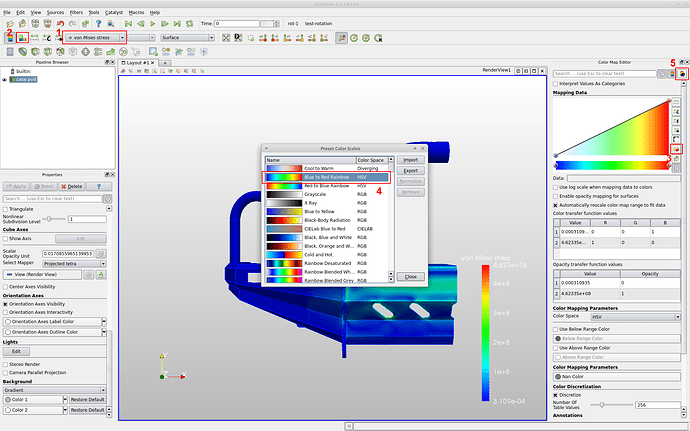
Task: Open the Surface representation dropdown
Action: (189, 37)
